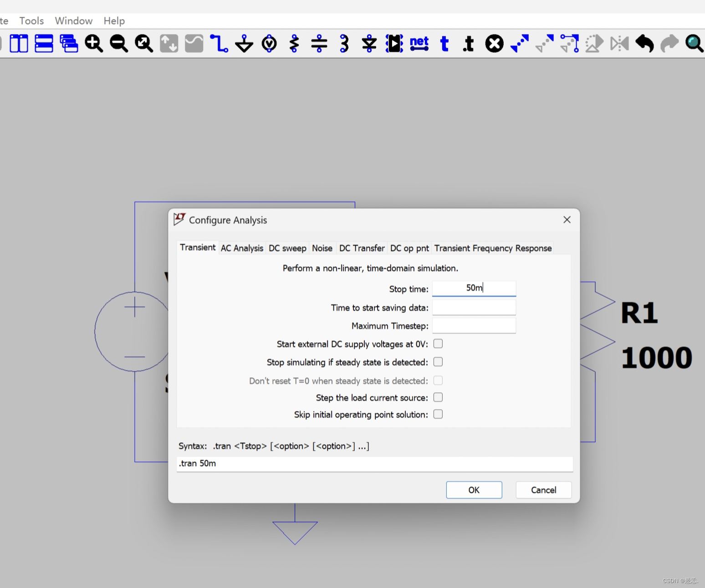The width and height of the screenshot is (705, 588).
Task: Click the waveform viewer icon
Action: (194, 44)
